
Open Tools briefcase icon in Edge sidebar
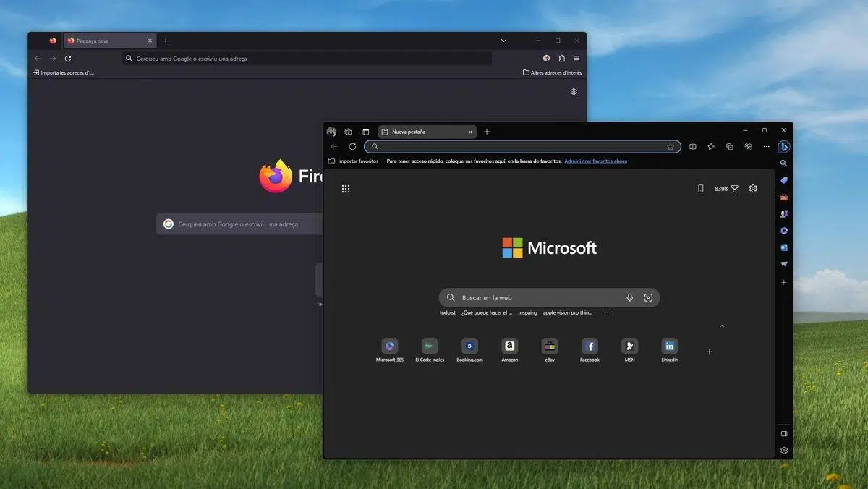point(784,197)
